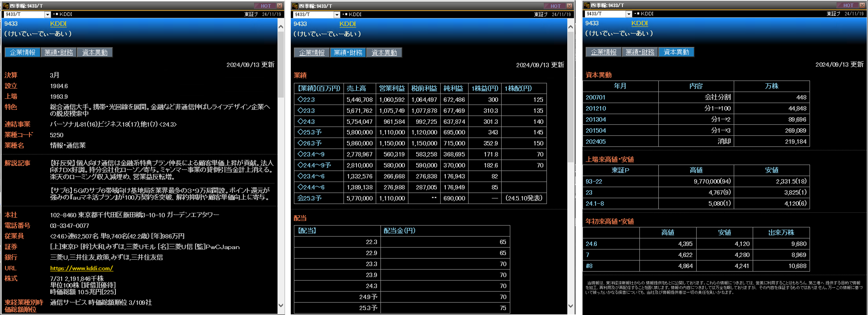
Task: Select 企業情報 tab in the right window
Action: point(604,52)
